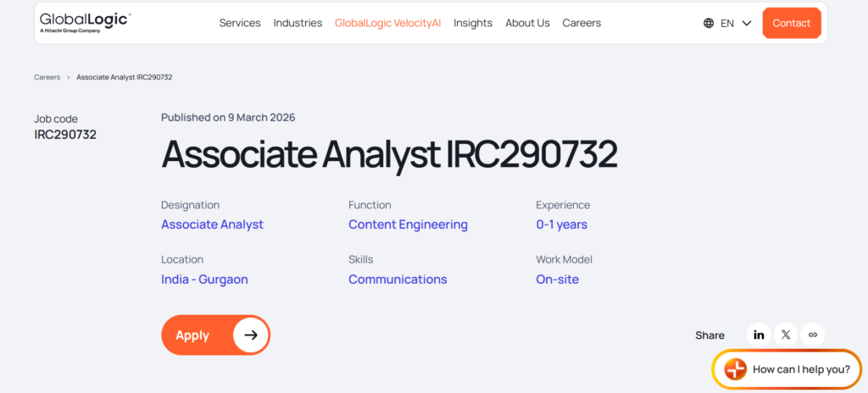Screen dimensions: 868x393
Task: Click the GlobalLogic logo
Action: click(85, 22)
